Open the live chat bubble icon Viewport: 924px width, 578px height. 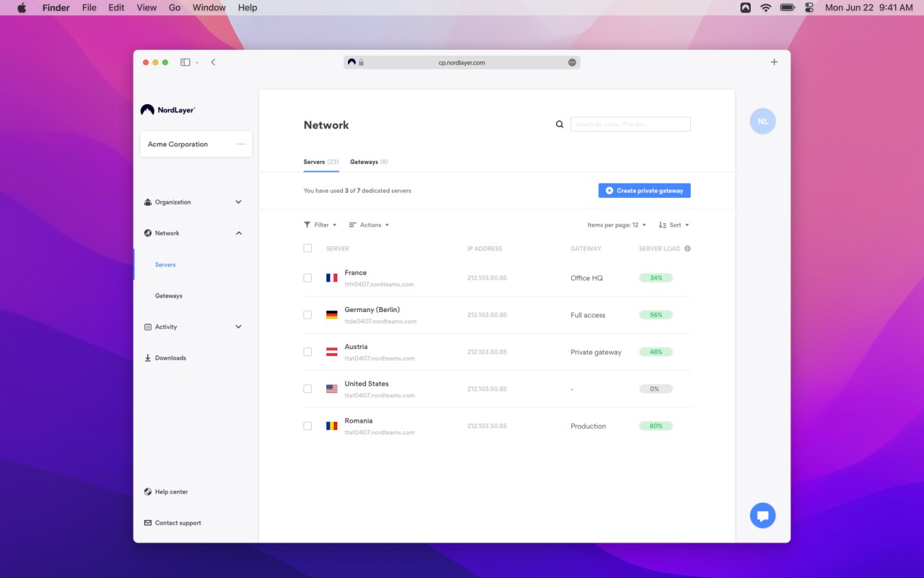coord(762,515)
